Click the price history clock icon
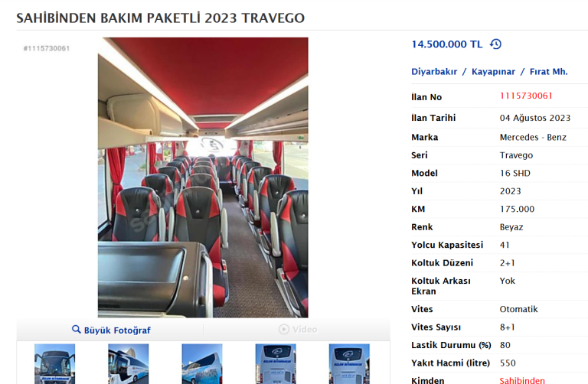The width and height of the screenshot is (588, 384). point(495,44)
